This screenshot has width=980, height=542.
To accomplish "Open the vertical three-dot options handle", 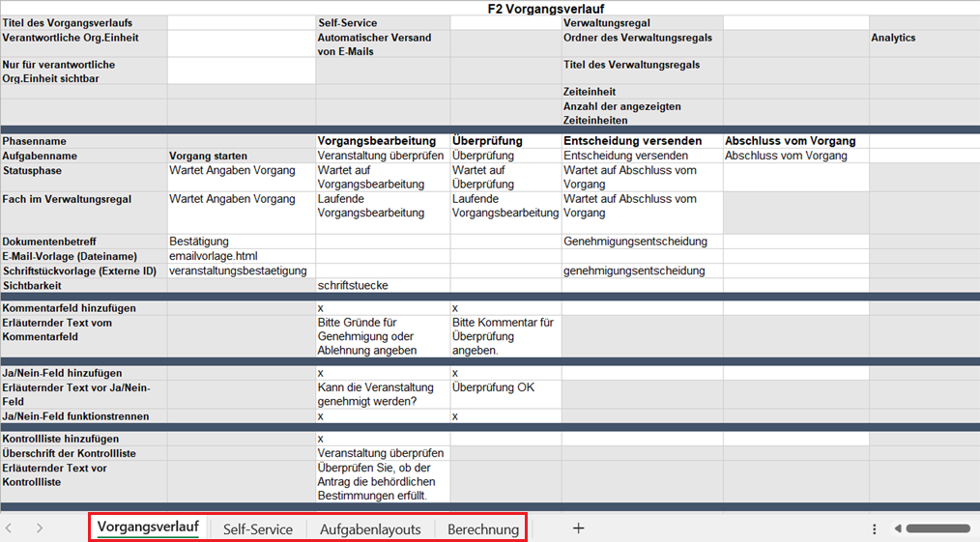I will [x=874, y=528].
